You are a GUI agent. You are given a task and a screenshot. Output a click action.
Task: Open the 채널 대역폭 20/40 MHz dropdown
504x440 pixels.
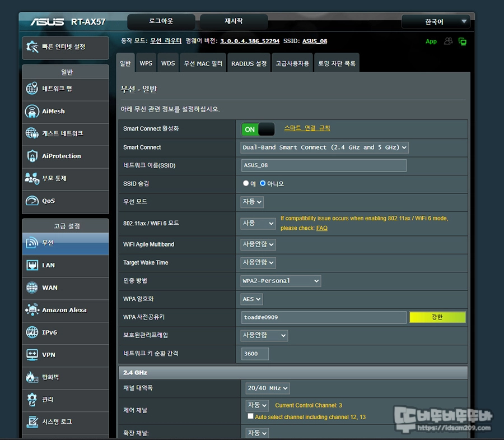pos(268,388)
